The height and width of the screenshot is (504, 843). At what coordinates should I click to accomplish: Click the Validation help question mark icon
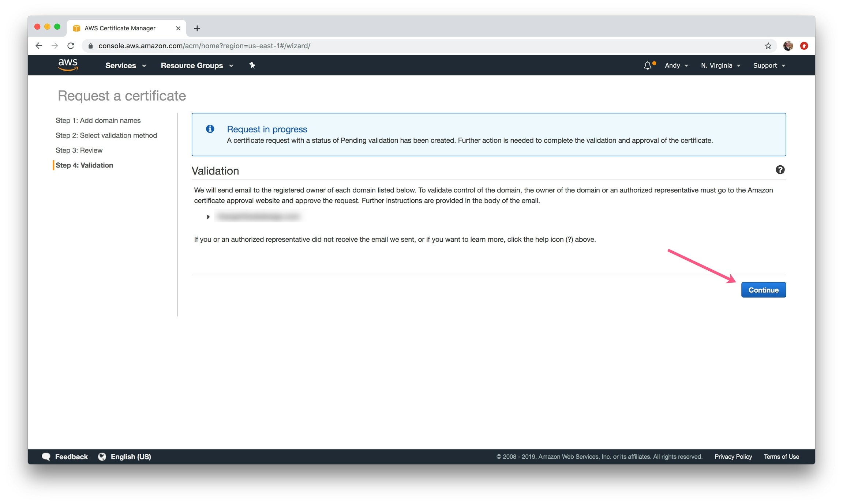[780, 170]
